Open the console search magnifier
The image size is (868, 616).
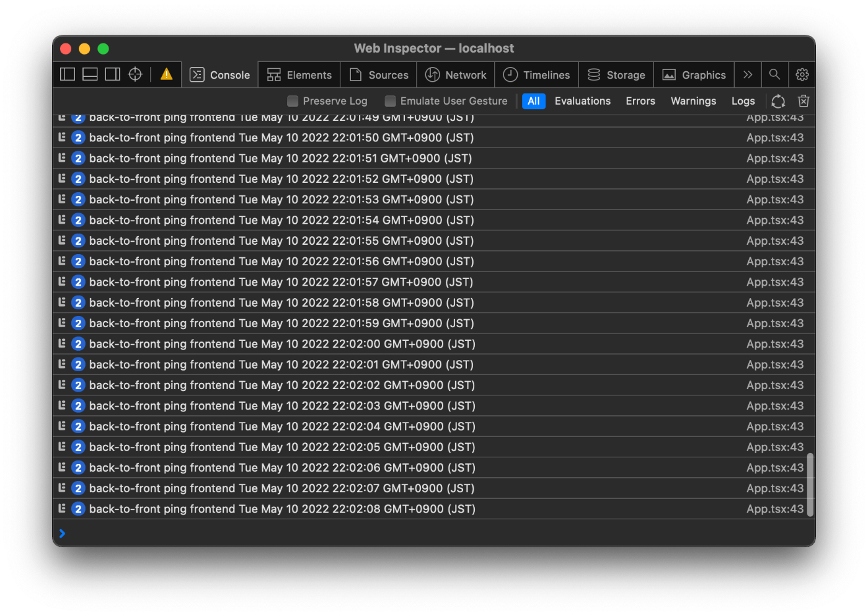click(774, 74)
